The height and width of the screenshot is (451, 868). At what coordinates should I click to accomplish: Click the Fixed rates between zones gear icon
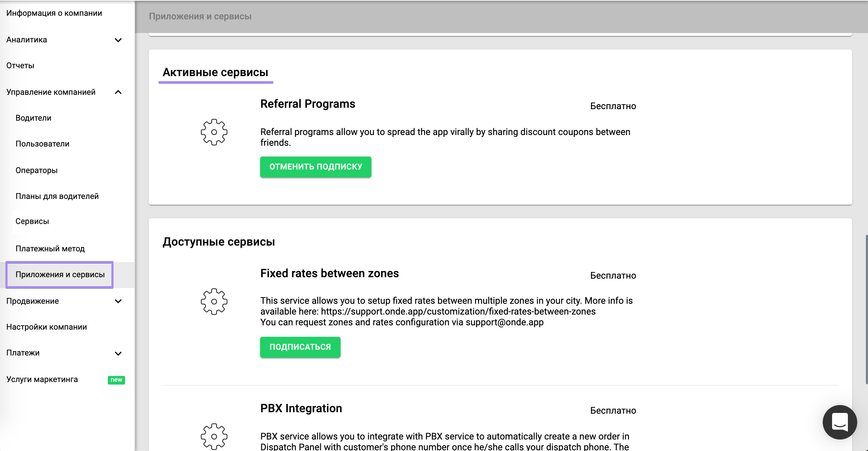point(214,302)
